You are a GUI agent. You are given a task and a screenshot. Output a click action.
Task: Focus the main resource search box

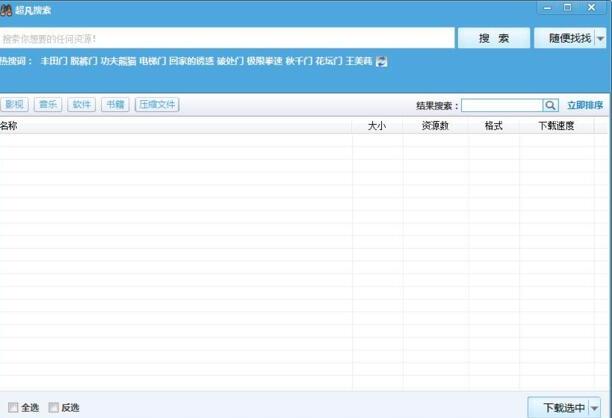pos(227,38)
